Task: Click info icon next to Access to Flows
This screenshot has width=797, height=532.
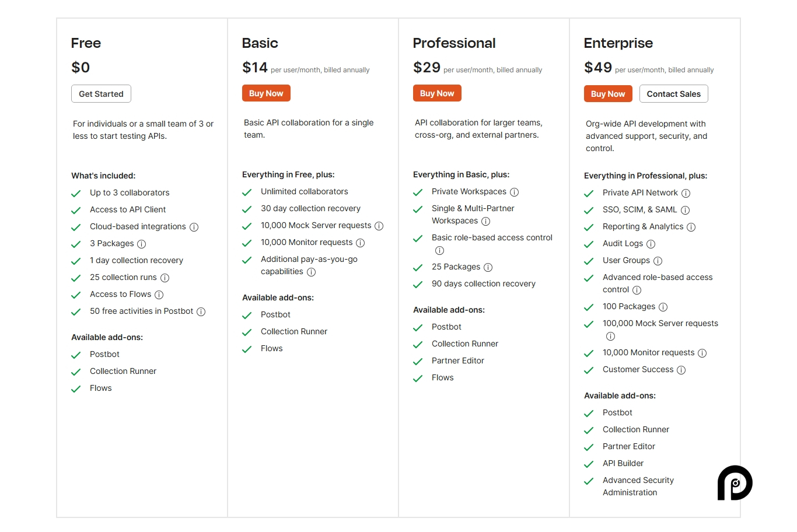Action: click(x=159, y=295)
